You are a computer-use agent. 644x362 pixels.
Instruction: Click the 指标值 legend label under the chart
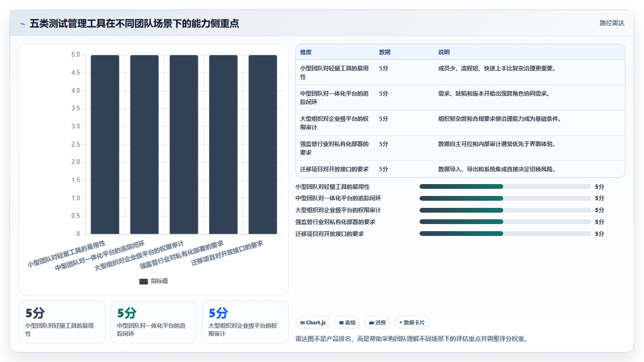coord(159,281)
